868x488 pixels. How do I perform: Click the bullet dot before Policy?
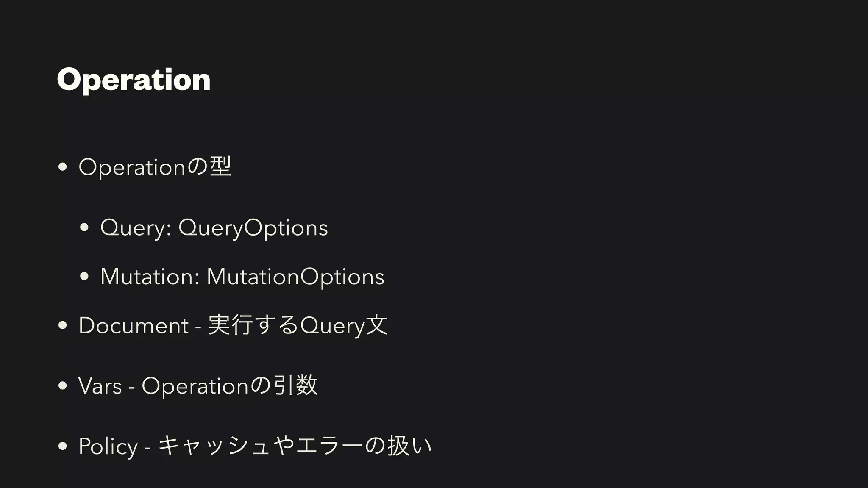pos(63,446)
